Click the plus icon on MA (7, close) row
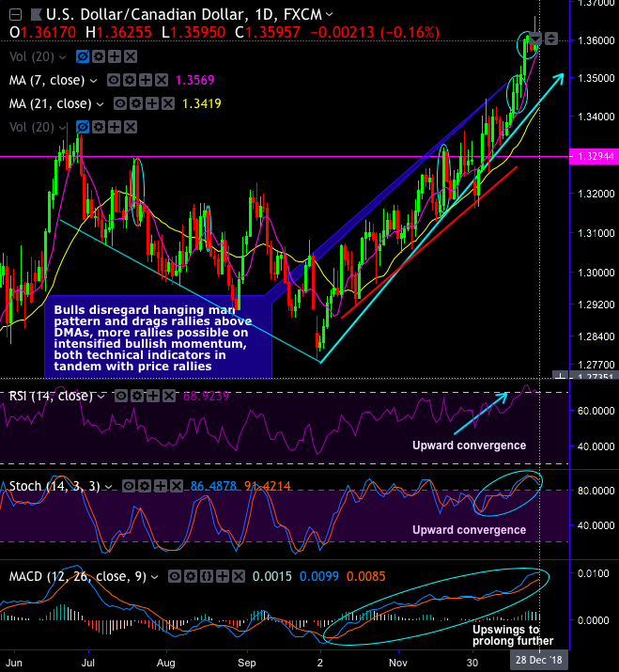The height and width of the screenshot is (672, 619). point(146,80)
